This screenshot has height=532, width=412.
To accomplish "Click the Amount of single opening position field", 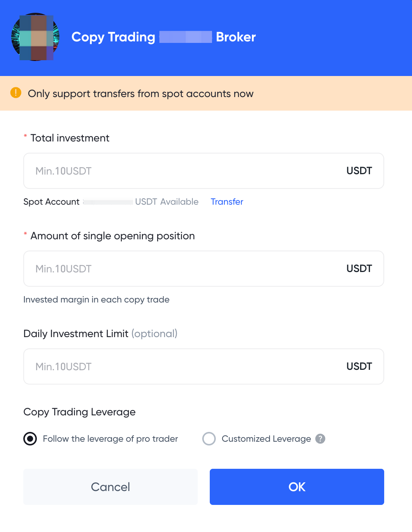I will click(150, 268).
